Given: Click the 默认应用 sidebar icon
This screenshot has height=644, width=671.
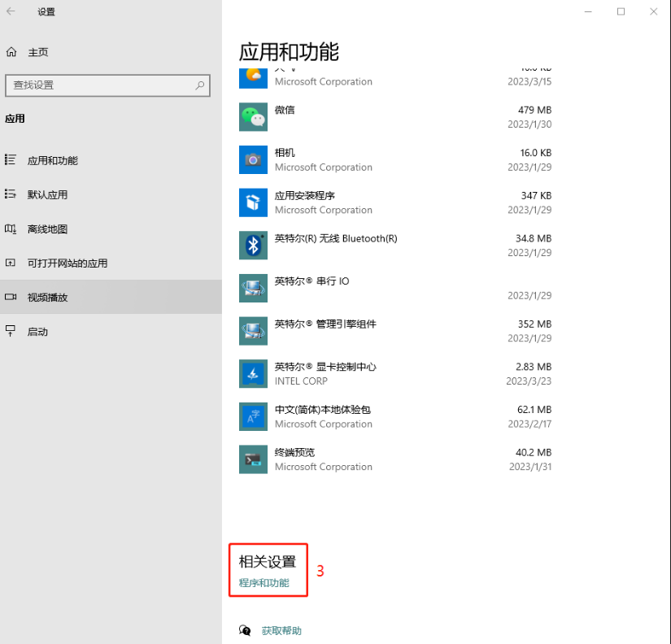Looking at the screenshot, I should point(11,194).
